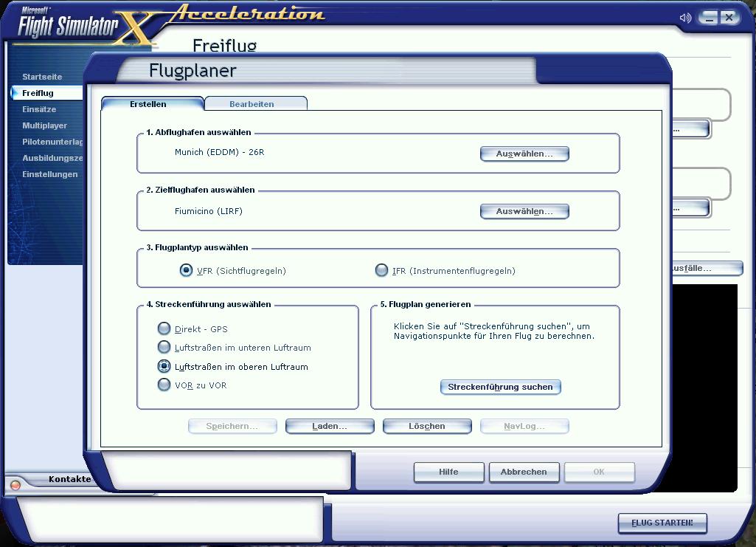The image size is (756, 547).
Task: Click the NavLog button
Action: click(x=524, y=427)
